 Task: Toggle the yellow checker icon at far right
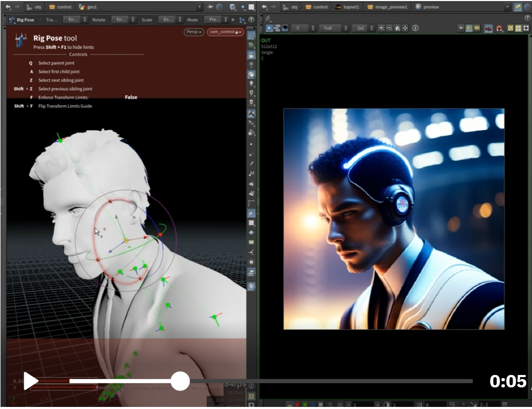coord(510,28)
